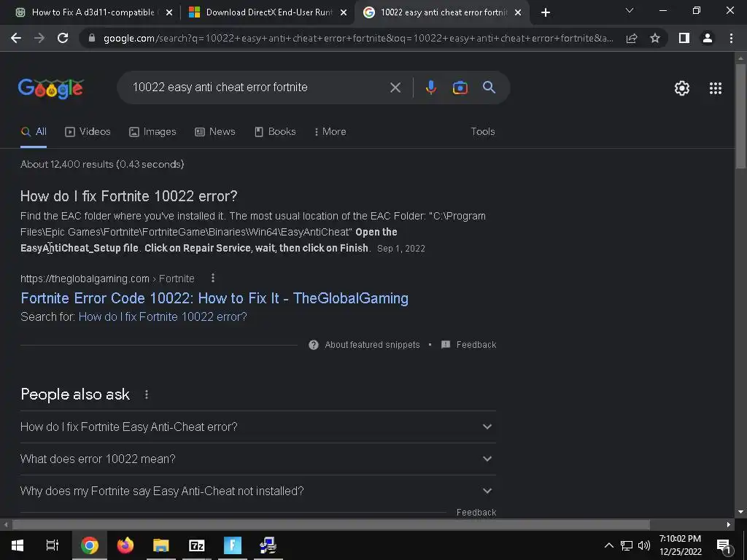The image size is (747, 560).
Task: Open the Chrome three-dot menu
Action: pyautogui.click(x=731, y=38)
